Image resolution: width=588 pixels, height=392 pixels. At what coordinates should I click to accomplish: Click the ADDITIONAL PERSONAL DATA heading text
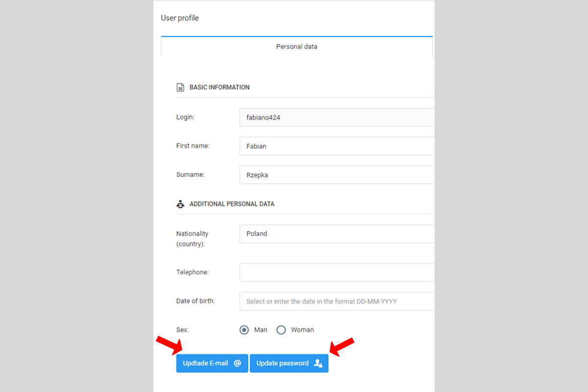coord(232,204)
